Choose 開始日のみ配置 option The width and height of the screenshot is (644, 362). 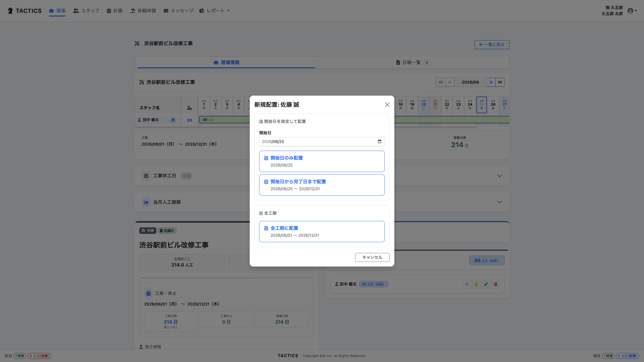coord(322,161)
